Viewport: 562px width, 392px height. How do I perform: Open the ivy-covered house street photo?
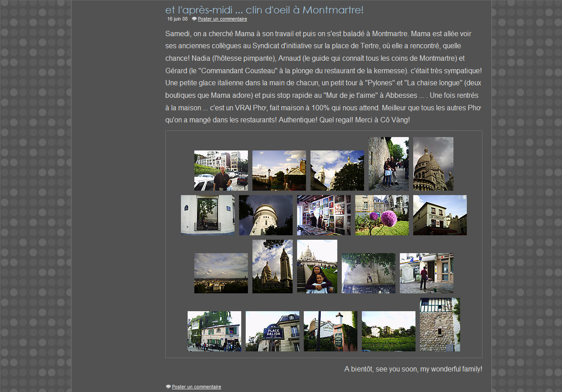214,331
